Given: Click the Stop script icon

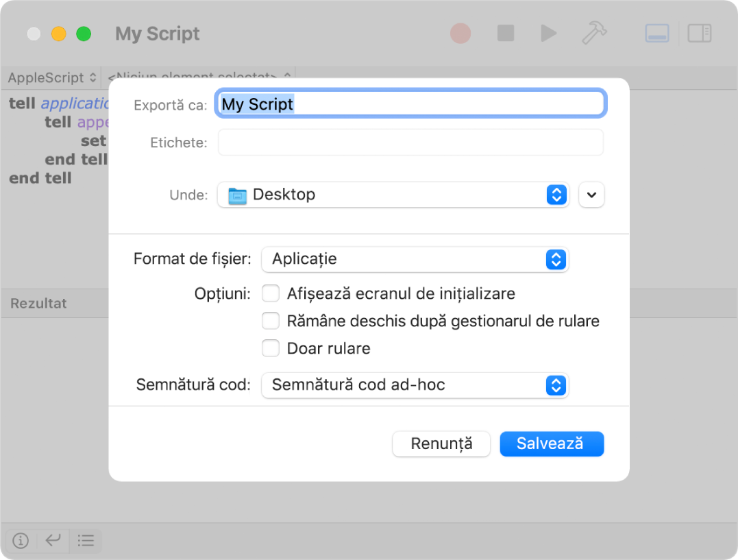Looking at the screenshot, I should point(505,33).
